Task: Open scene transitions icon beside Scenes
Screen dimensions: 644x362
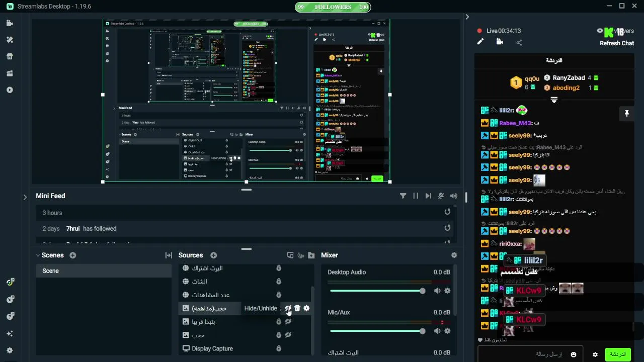Action: [x=169, y=255]
